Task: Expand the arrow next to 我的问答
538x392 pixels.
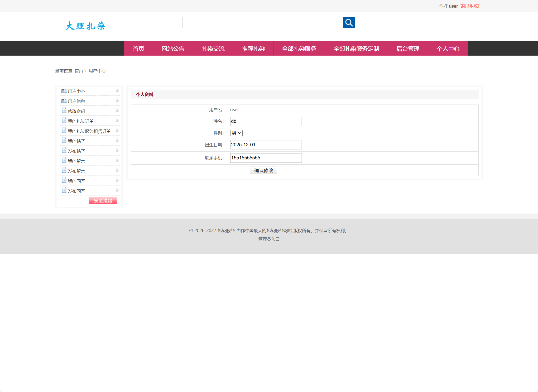Action: (117, 180)
